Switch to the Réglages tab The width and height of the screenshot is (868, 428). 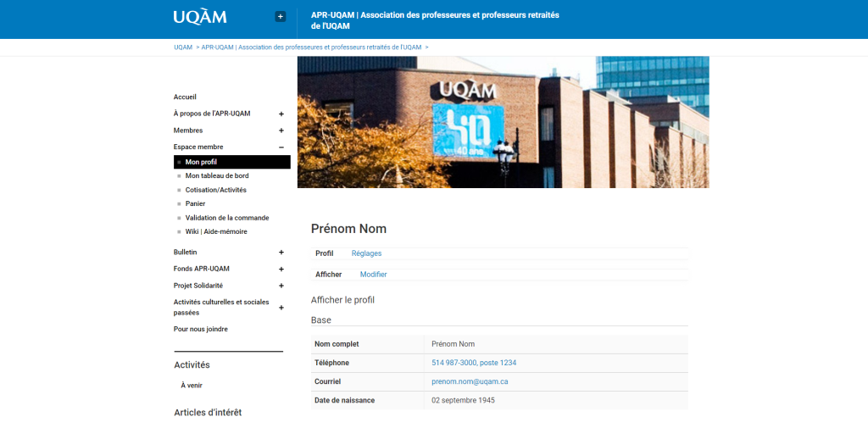pyautogui.click(x=366, y=253)
